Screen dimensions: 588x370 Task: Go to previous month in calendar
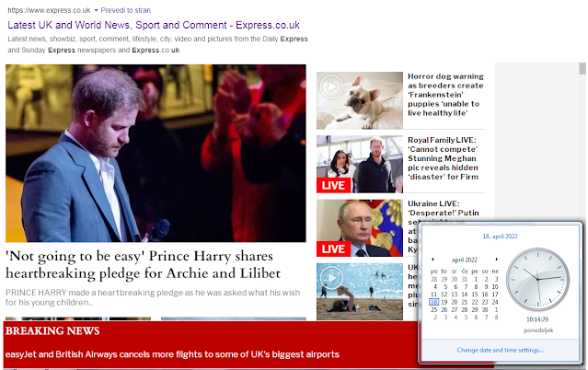click(432, 260)
